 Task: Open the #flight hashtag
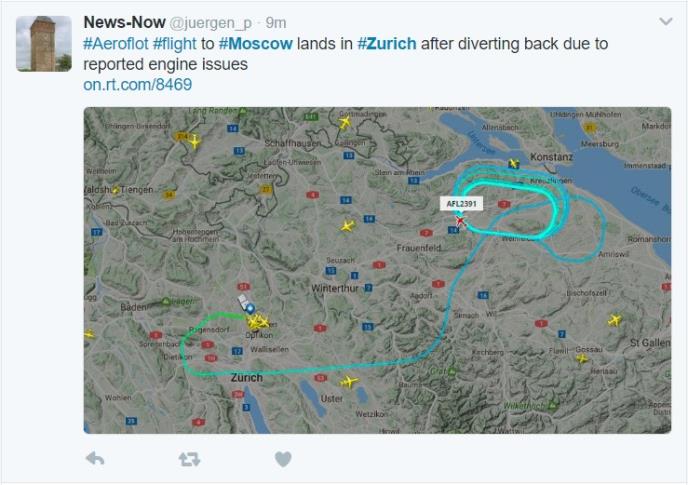175,44
